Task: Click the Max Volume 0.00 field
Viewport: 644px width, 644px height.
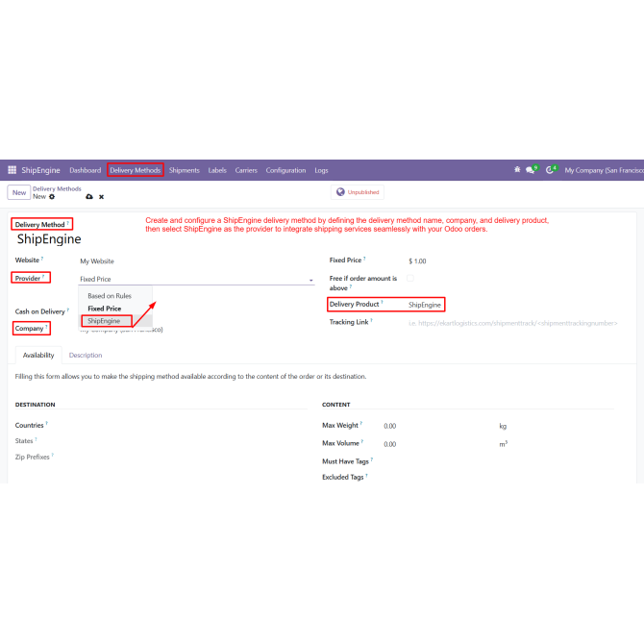Action: (390, 444)
